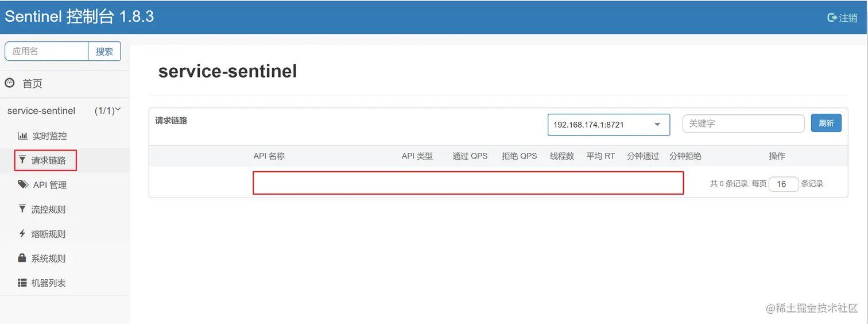Click the 请求链路 panel title

(x=171, y=121)
